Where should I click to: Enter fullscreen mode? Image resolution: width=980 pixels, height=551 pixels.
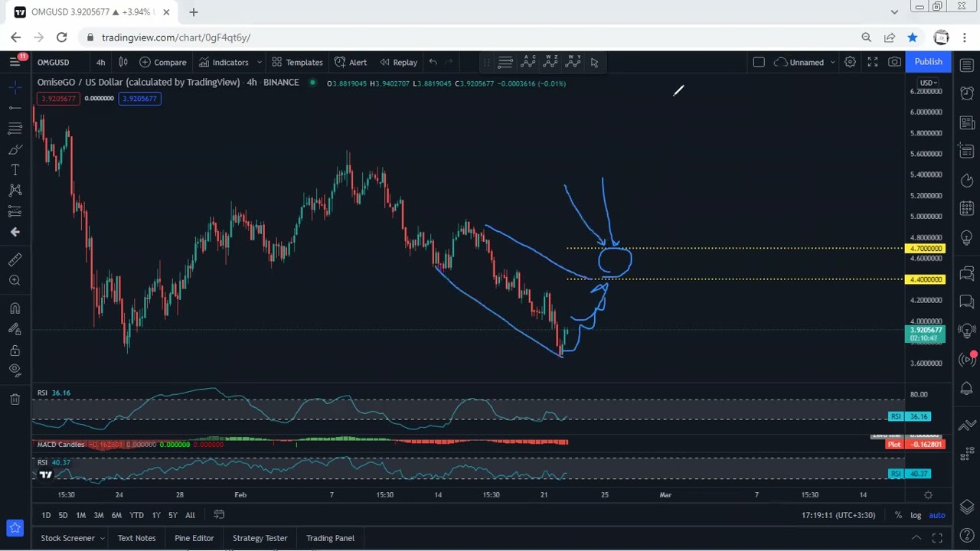872,62
